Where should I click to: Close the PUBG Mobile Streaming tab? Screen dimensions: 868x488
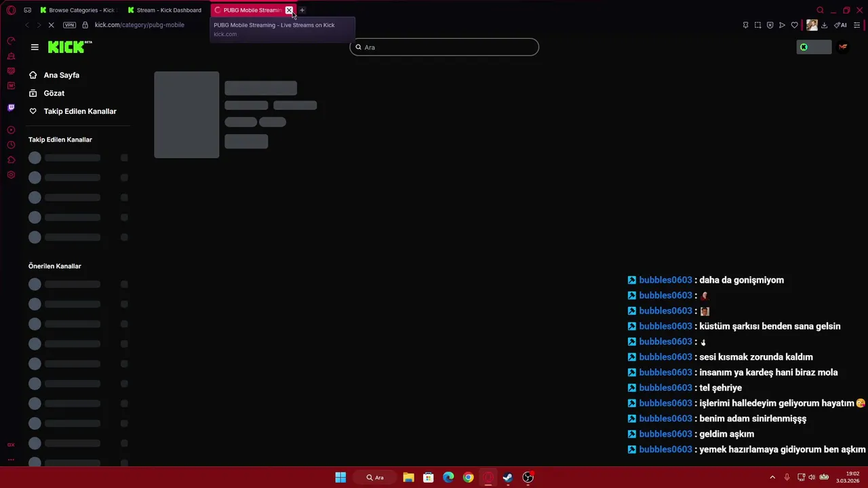(x=289, y=10)
